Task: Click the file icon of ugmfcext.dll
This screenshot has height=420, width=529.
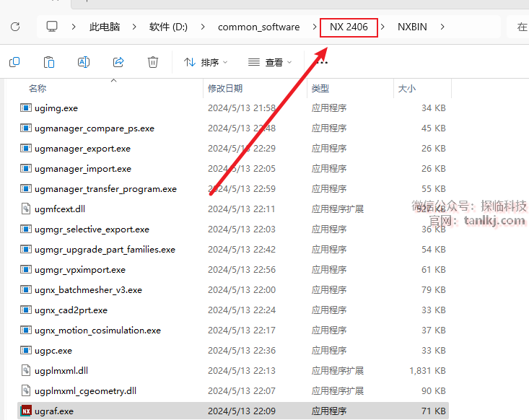Action: coord(26,209)
